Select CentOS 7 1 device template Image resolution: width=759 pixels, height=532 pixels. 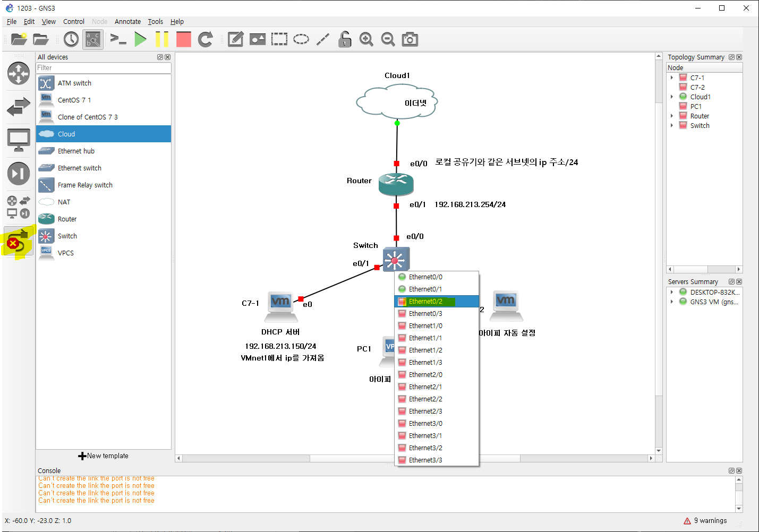point(104,100)
